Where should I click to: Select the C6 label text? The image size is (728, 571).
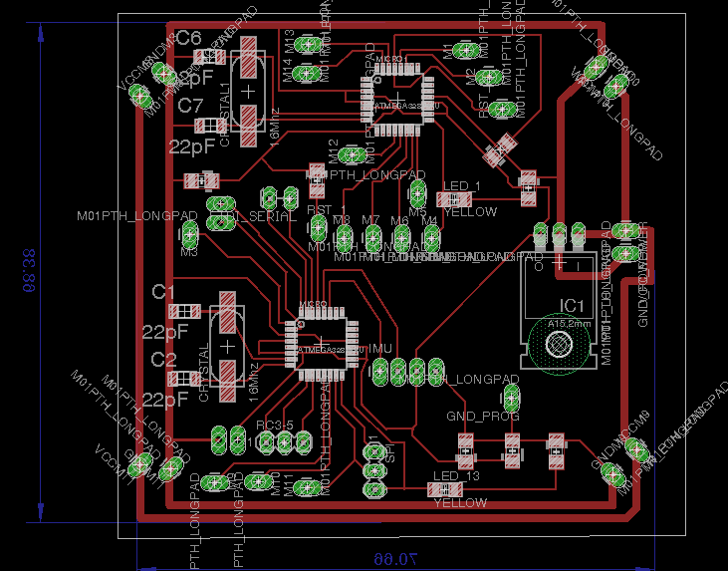(x=189, y=38)
